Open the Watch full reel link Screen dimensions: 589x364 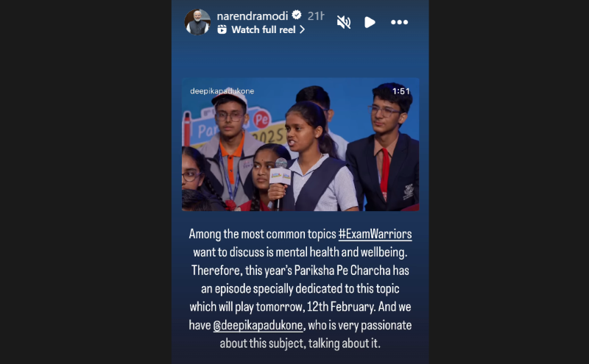click(x=264, y=29)
